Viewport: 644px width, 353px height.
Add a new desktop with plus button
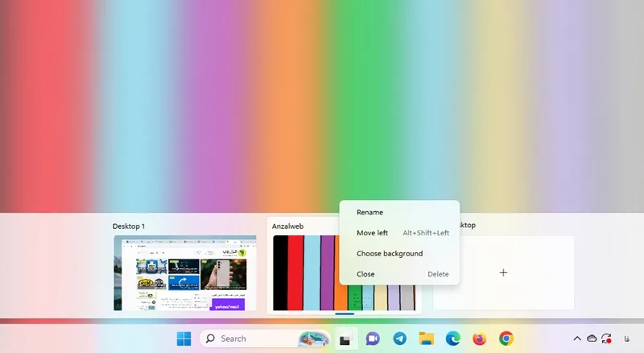(503, 272)
